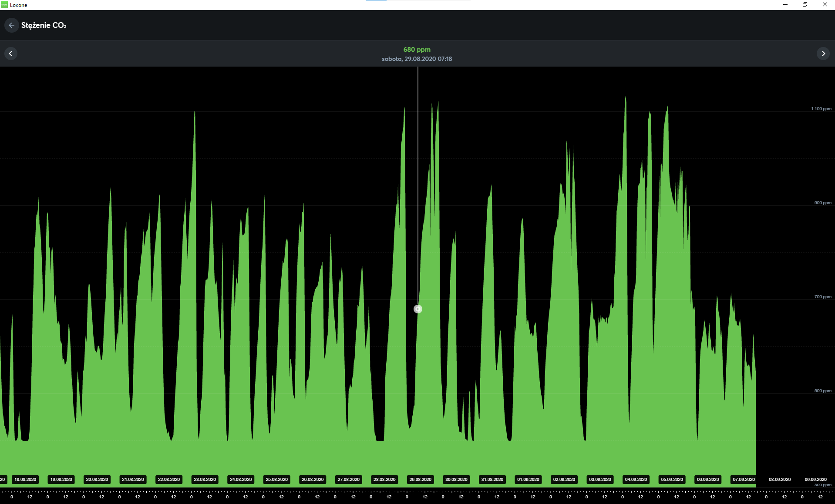Click the Loxone app icon in title bar
The height and width of the screenshot is (504, 835).
(4, 5)
